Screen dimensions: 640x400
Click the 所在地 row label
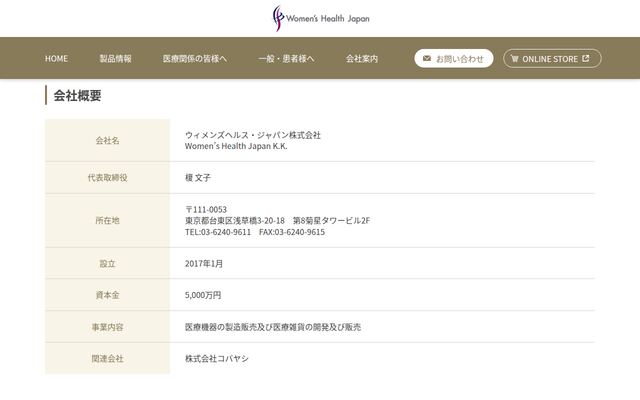click(107, 220)
